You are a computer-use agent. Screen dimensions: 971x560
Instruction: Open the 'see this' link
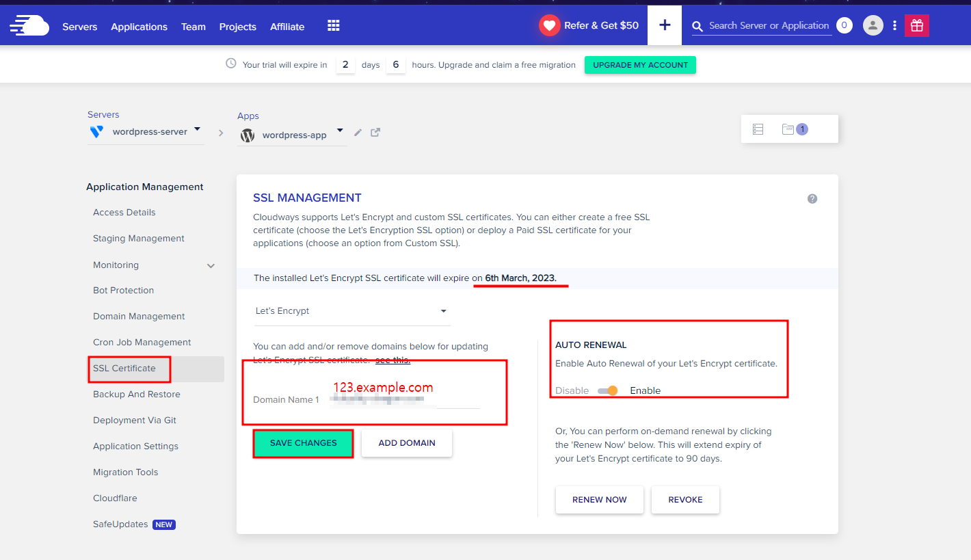(393, 360)
